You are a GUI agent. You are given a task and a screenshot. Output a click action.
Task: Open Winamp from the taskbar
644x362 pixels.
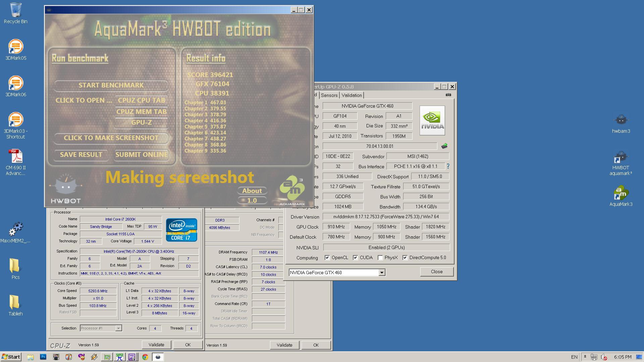click(94, 357)
